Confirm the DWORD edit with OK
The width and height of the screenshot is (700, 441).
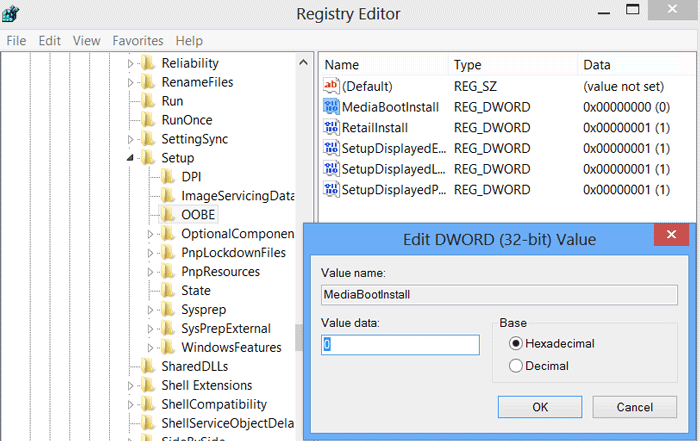[x=540, y=407]
